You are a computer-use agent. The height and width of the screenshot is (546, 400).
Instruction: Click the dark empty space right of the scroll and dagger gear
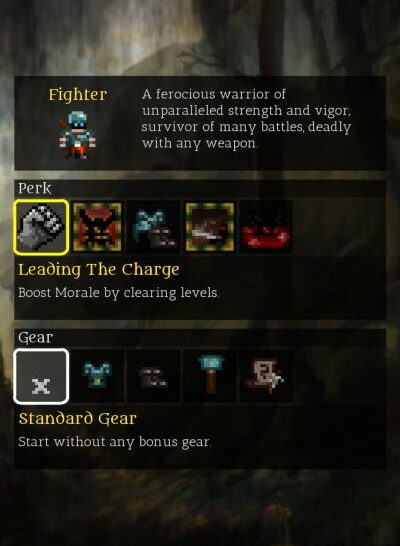click(x=338, y=376)
